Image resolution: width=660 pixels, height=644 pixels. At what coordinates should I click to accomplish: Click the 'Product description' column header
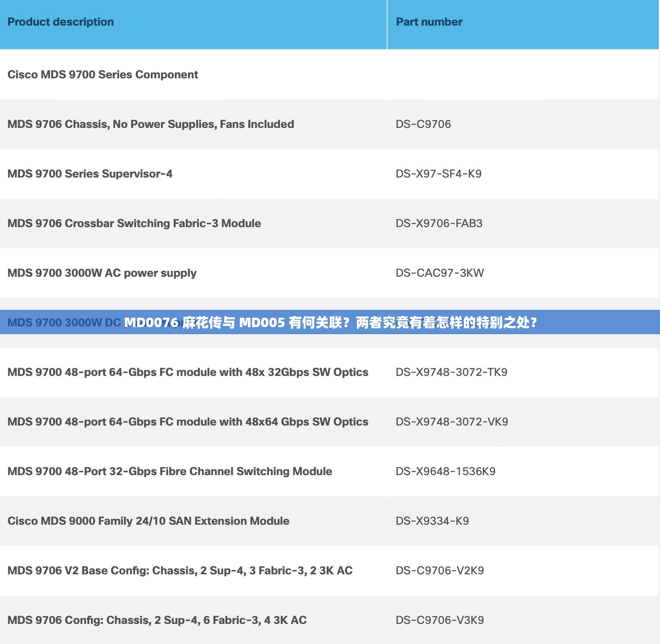tap(61, 22)
